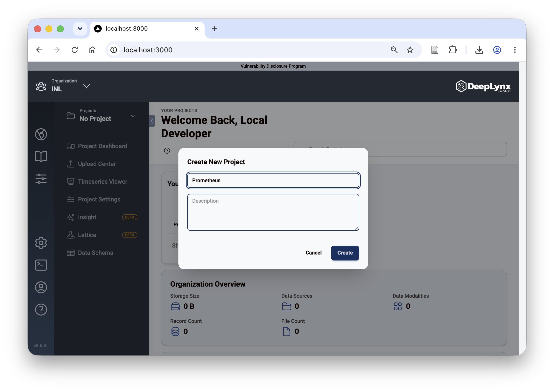Click the help icon under welcome heading

167,151
